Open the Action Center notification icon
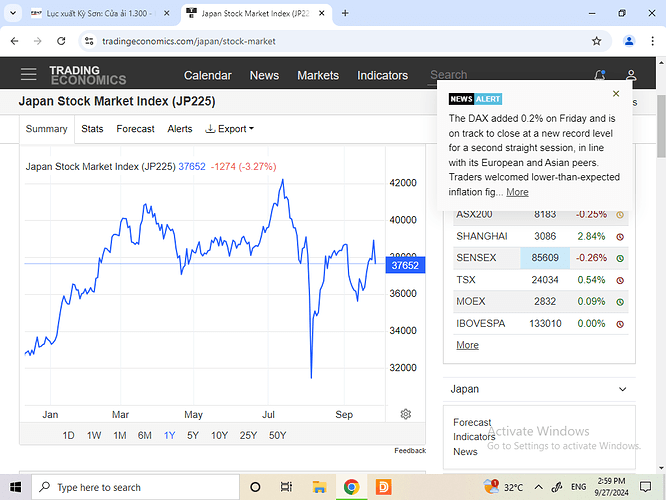Image resolution: width=666 pixels, height=500 pixels. point(645,487)
